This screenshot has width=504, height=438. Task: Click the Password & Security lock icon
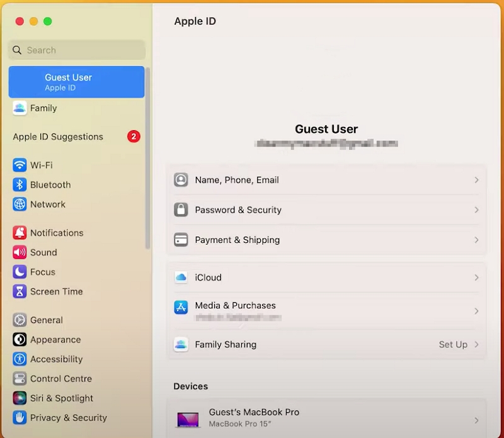coord(181,210)
